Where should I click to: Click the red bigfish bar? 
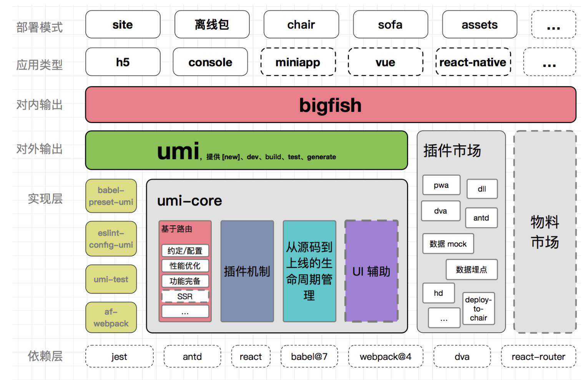(331, 105)
